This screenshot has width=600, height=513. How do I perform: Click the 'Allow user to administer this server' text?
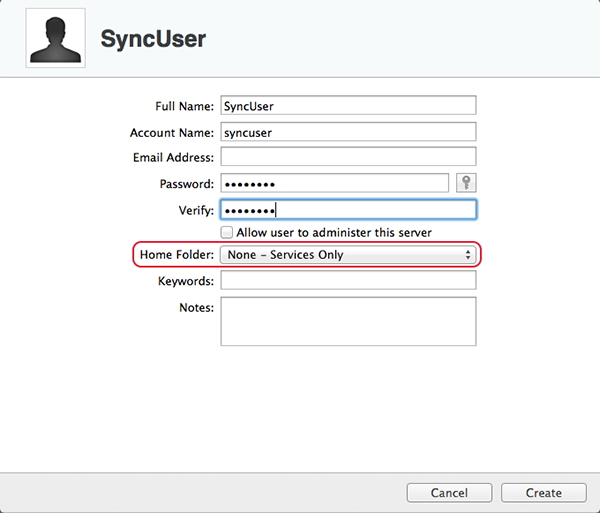tap(334, 233)
